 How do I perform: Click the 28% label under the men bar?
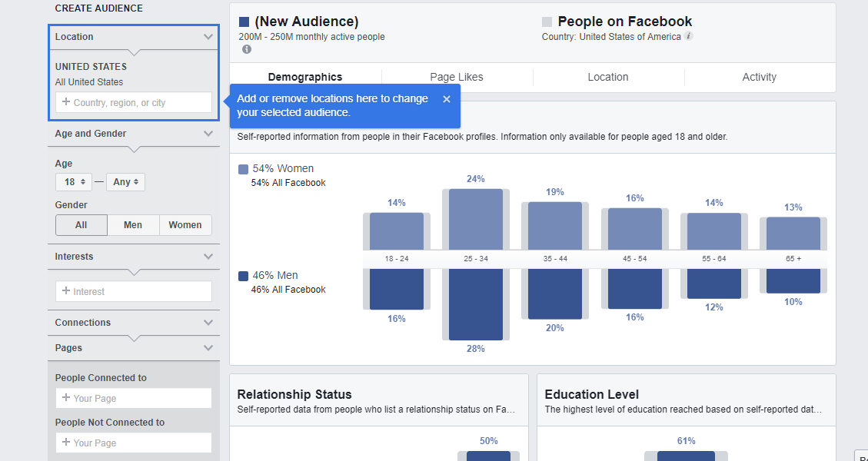(x=476, y=349)
